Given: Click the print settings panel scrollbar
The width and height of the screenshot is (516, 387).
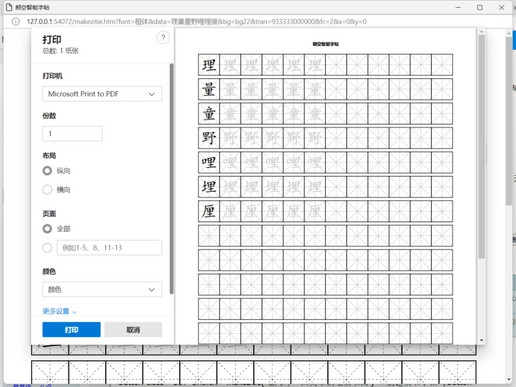Looking at the screenshot, I should (171, 178).
